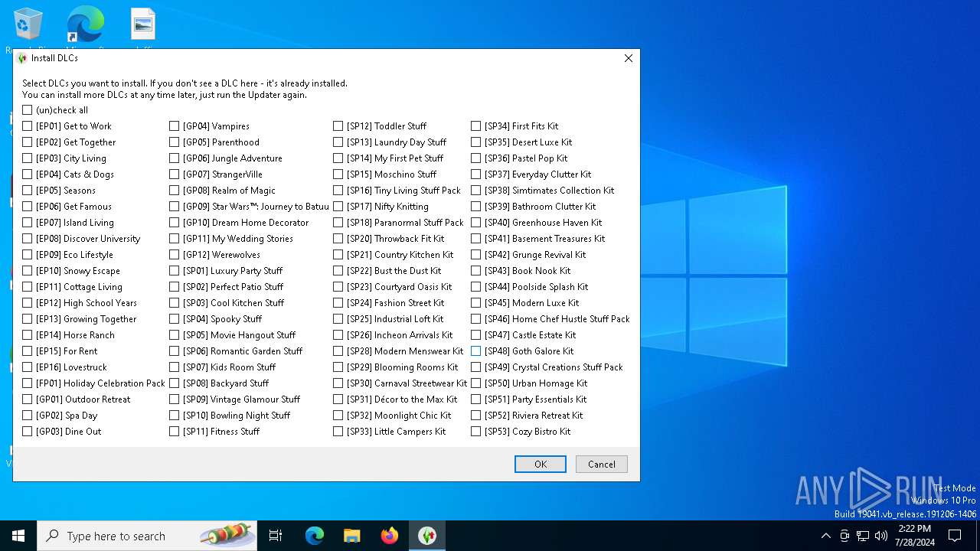Viewport: 980px width, 551px height.
Task: Check [SP49] Crystal Creations Stuff Pack
Action: [476, 367]
